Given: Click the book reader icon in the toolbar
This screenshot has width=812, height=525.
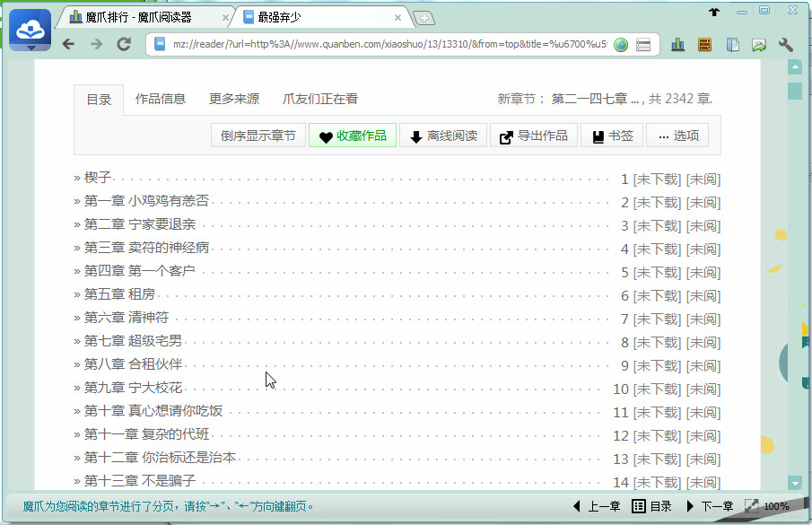Looking at the screenshot, I should [x=730, y=43].
